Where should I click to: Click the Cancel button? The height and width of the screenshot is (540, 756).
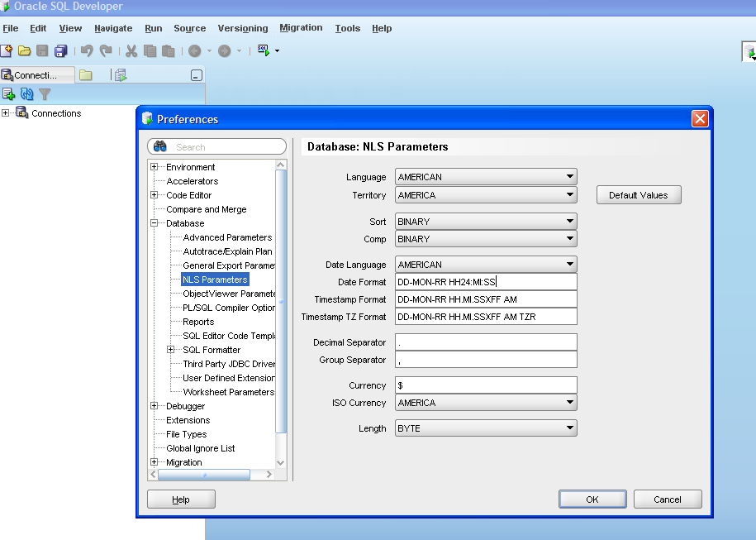click(x=668, y=499)
